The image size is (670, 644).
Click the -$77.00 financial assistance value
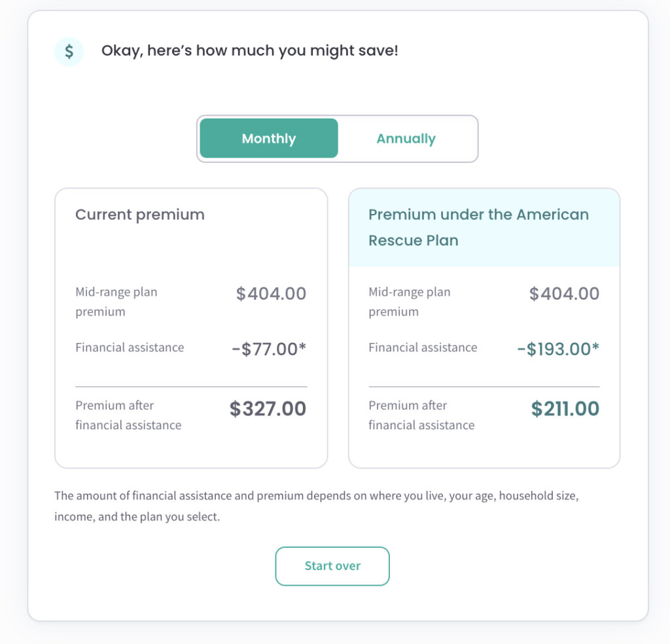pyautogui.click(x=269, y=349)
